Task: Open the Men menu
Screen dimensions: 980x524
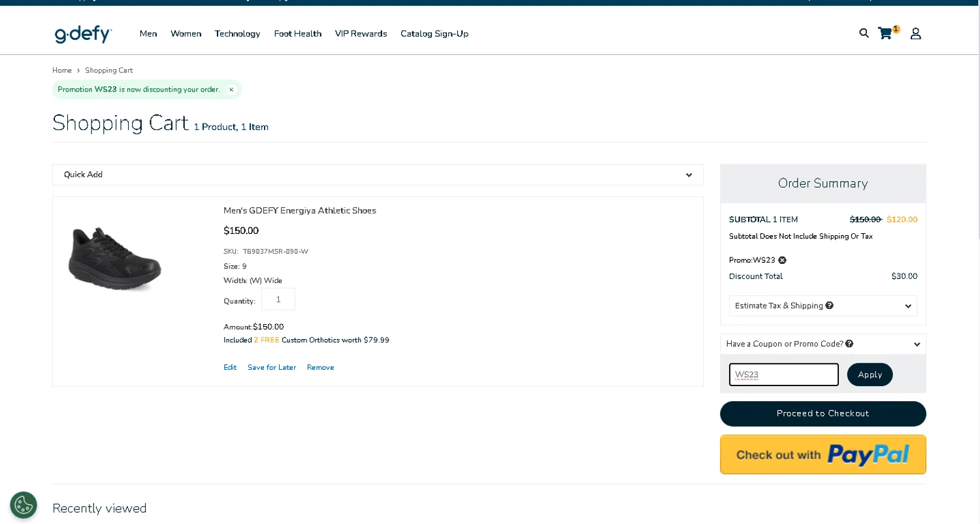Action: (x=148, y=34)
